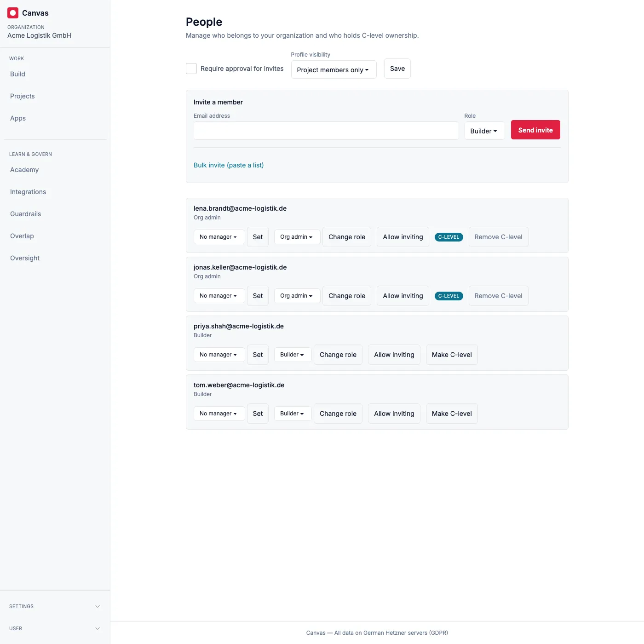
Task: Open Build in the sidebar
Action: click(x=55, y=74)
